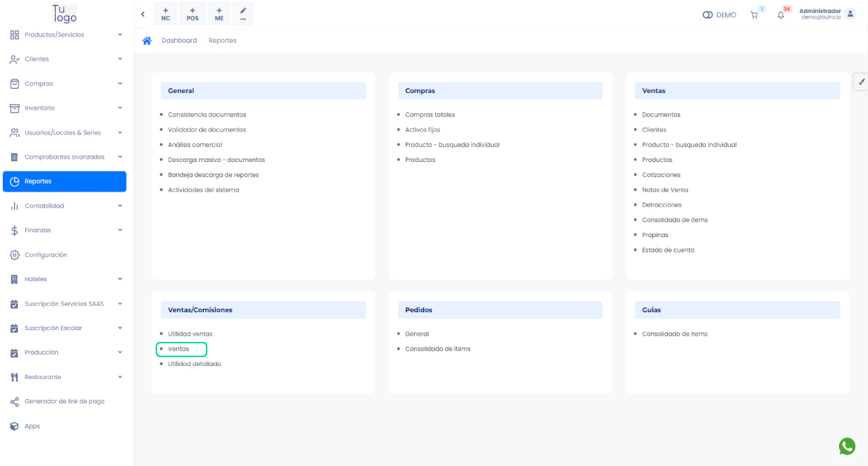Open the Ventas commissions report link
This screenshot has height=466, width=868.
[178, 349]
